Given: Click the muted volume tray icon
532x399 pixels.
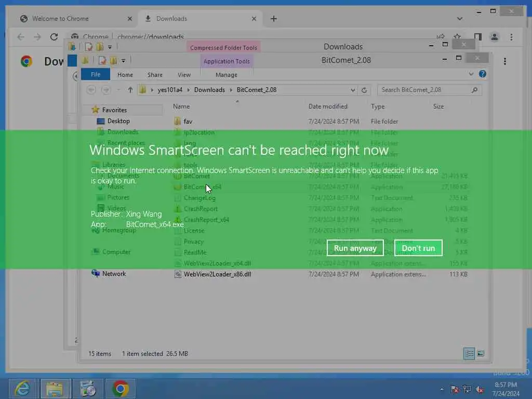Looking at the screenshot, I should point(480,389).
